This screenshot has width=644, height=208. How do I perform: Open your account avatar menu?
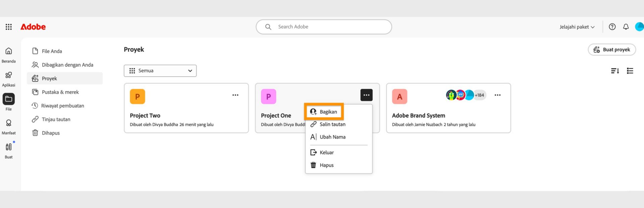tap(640, 26)
